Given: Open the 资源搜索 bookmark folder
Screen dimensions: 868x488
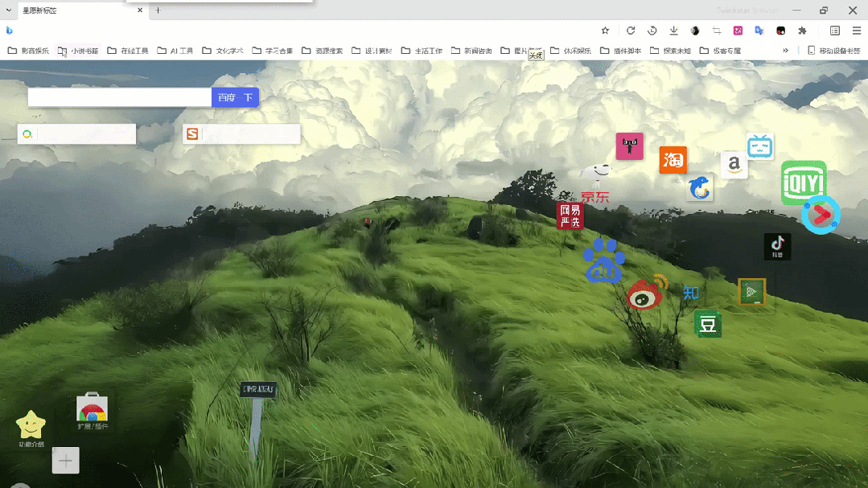Looking at the screenshot, I should coord(322,51).
